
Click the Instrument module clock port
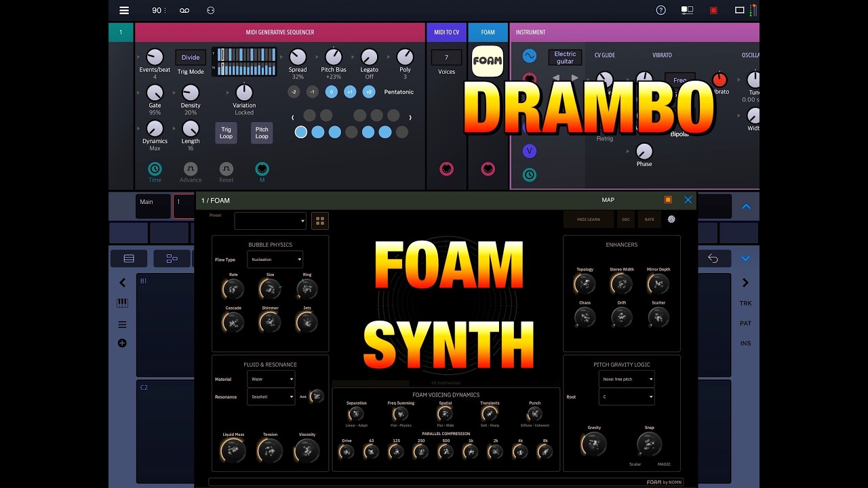tap(530, 175)
